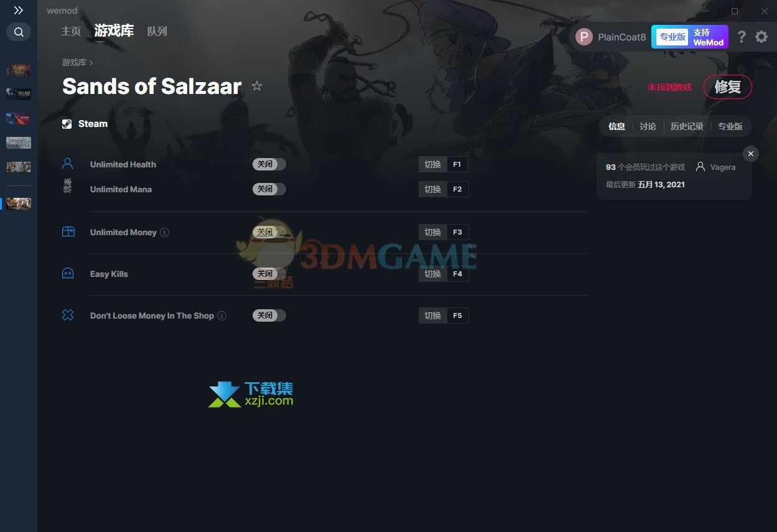Favorite Sands of Salzaar with star icon
This screenshot has height=532, width=777.
(x=257, y=86)
